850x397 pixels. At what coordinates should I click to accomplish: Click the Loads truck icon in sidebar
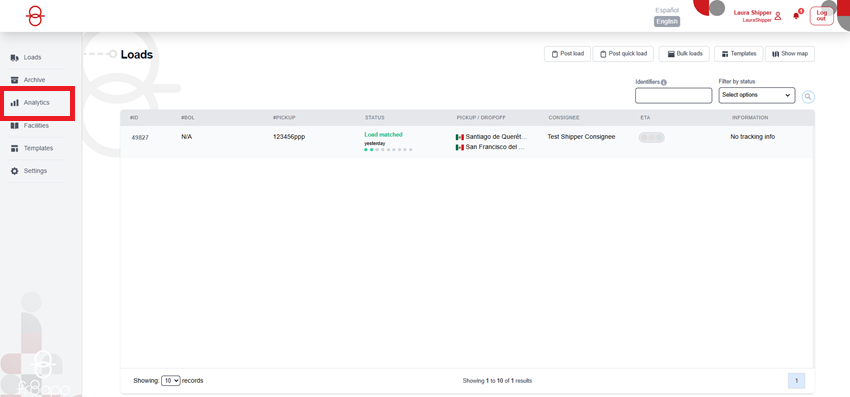15,57
